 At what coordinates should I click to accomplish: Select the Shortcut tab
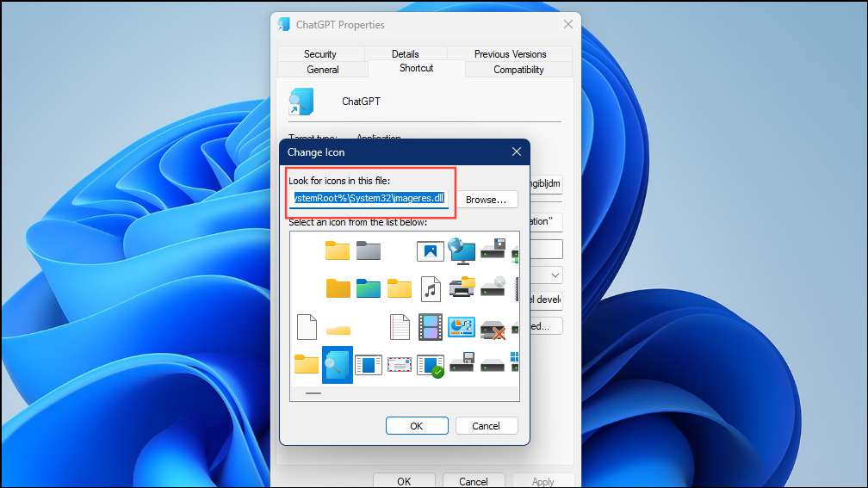416,68
